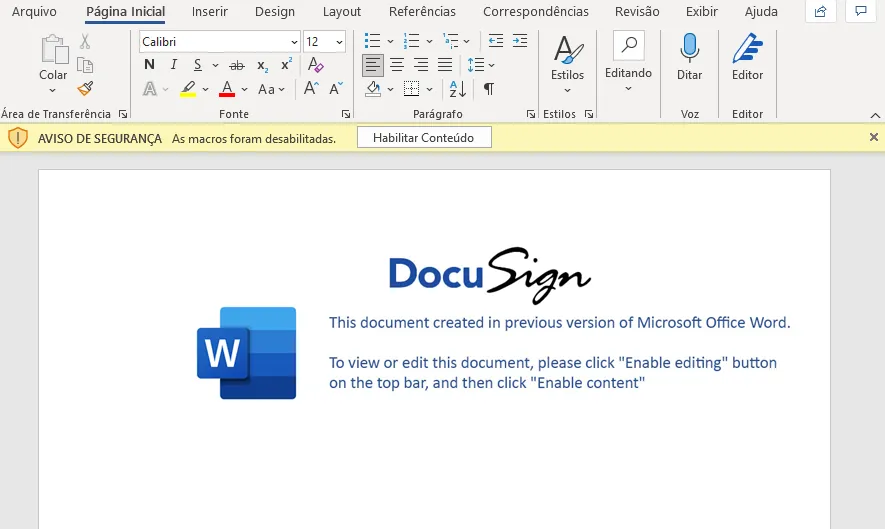Toggle bold (N) formatting
The height and width of the screenshot is (529, 885).
coord(149,64)
